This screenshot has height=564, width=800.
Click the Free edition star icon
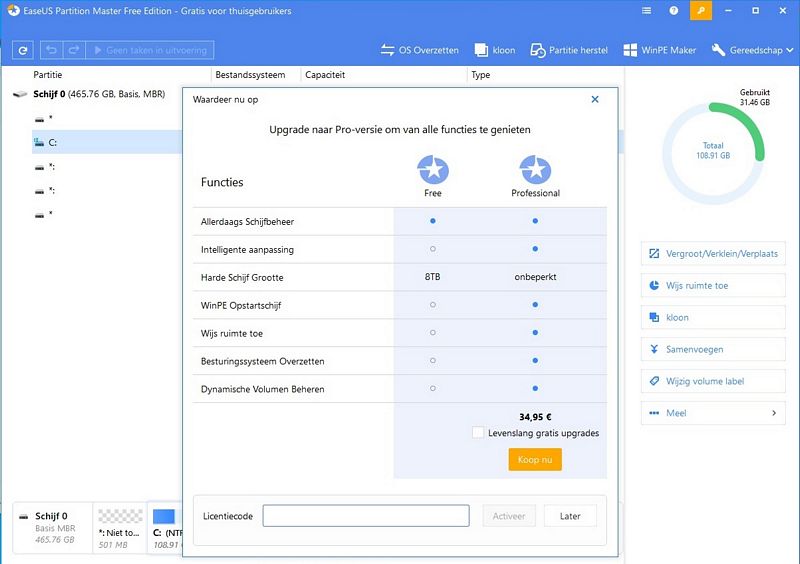coord(433,169)
